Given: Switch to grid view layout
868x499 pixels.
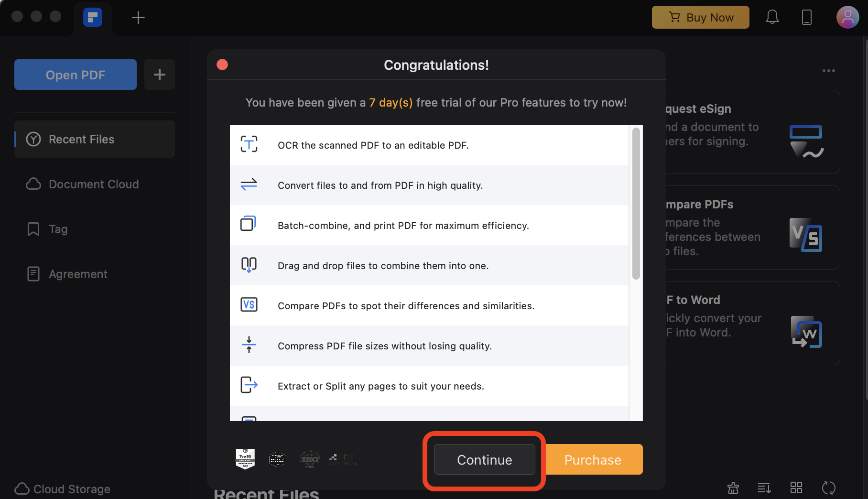Looking at the screenshot, I should (x=796, y=488).
